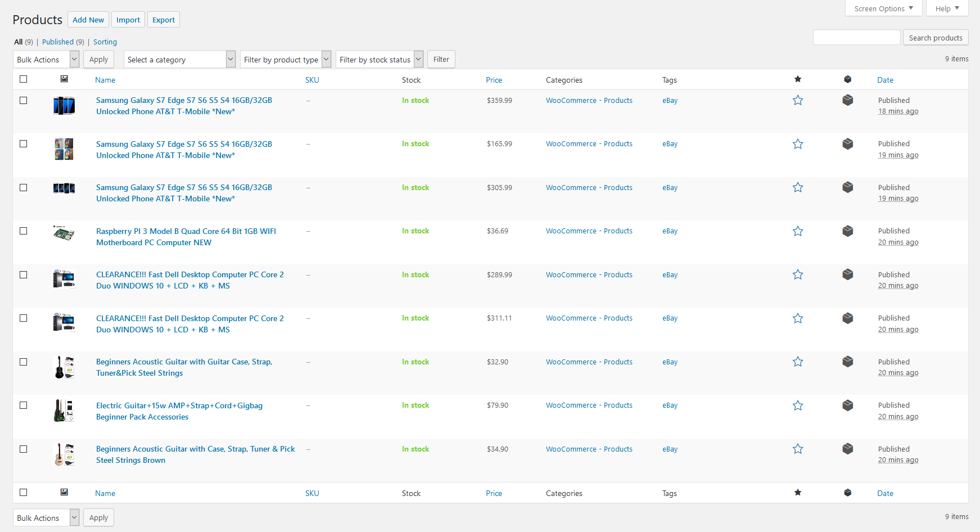Select checkbox for the $165.99 Samsung Galaxy

pos(23,144)
